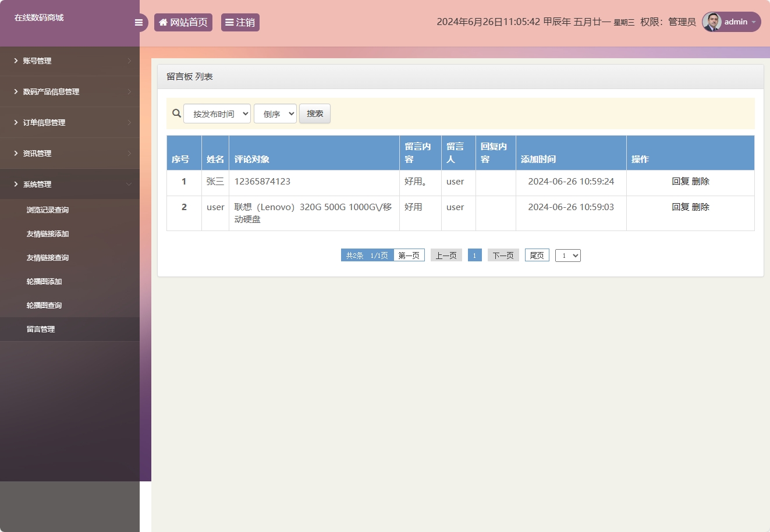Open the admin account dropdown arrow

[754, 22]
